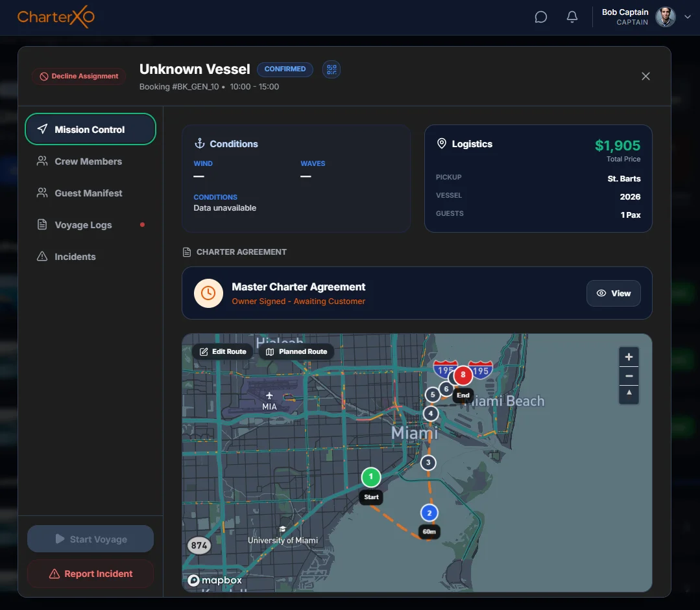Click waypoint 5 on the route

tap(432, 395)
